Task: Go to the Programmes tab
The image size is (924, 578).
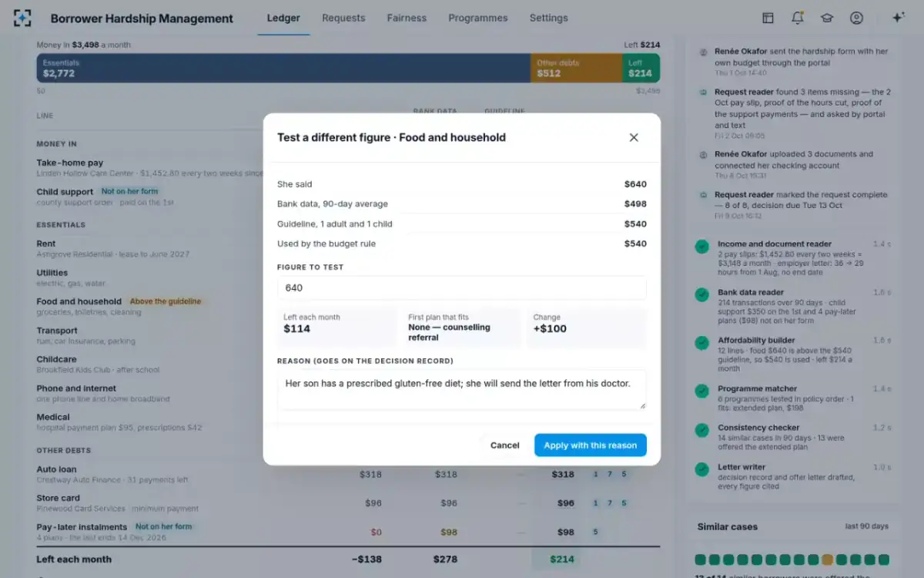Action: tap(478, 18)
